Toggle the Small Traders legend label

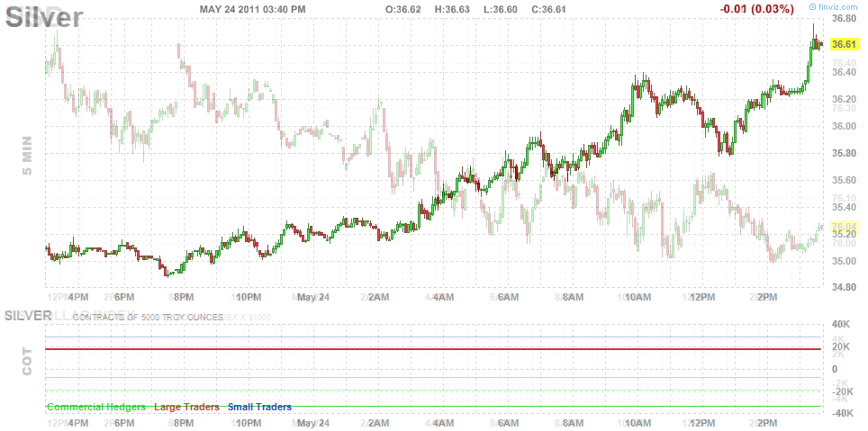pyautogui.click(x=259, y=407)
